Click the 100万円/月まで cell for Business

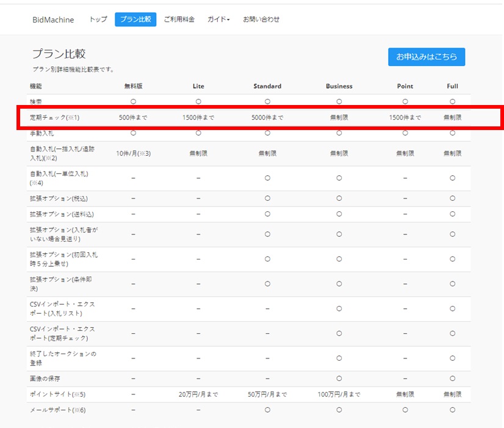tap(339, 394)
